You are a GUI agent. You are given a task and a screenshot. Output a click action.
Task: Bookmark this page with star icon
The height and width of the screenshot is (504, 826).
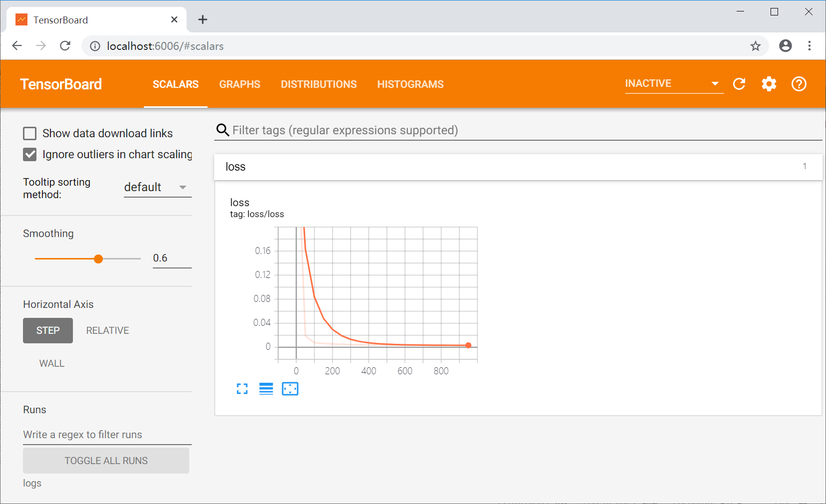756,46
